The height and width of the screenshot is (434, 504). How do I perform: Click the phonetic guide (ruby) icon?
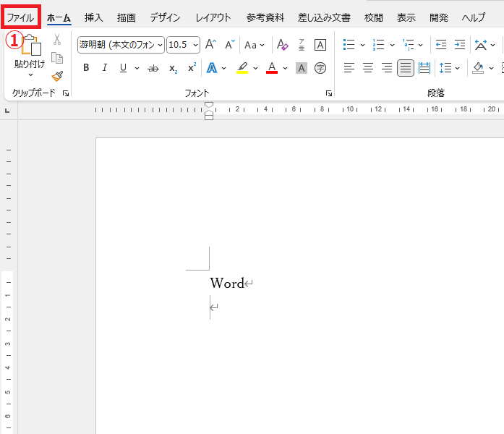(302, 45)
